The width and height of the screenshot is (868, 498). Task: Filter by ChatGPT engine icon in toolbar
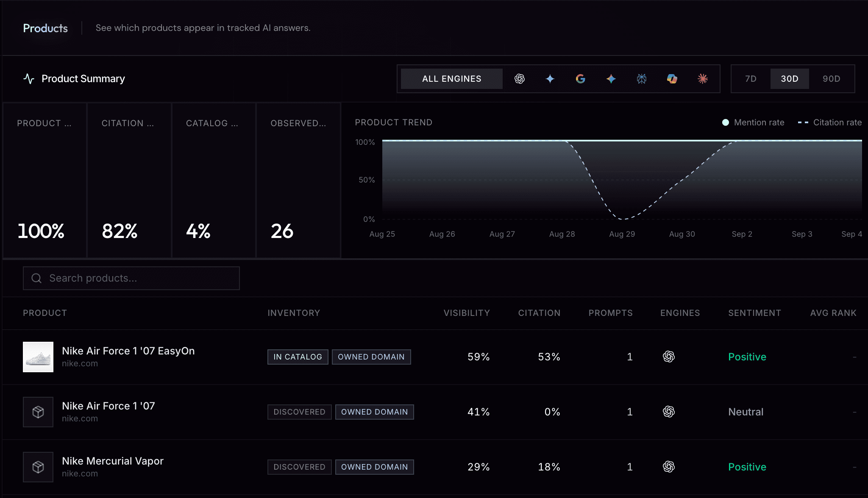(520, 79)
